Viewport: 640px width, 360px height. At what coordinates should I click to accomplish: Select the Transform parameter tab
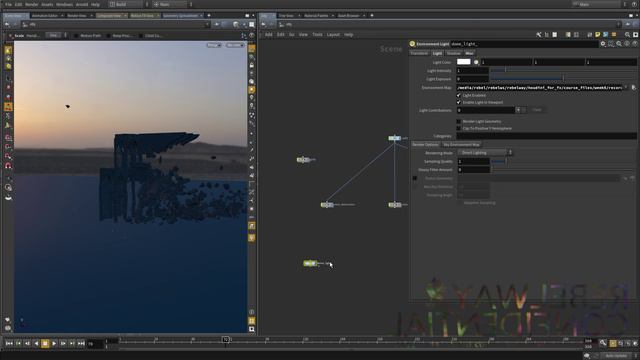click(419, 53)
